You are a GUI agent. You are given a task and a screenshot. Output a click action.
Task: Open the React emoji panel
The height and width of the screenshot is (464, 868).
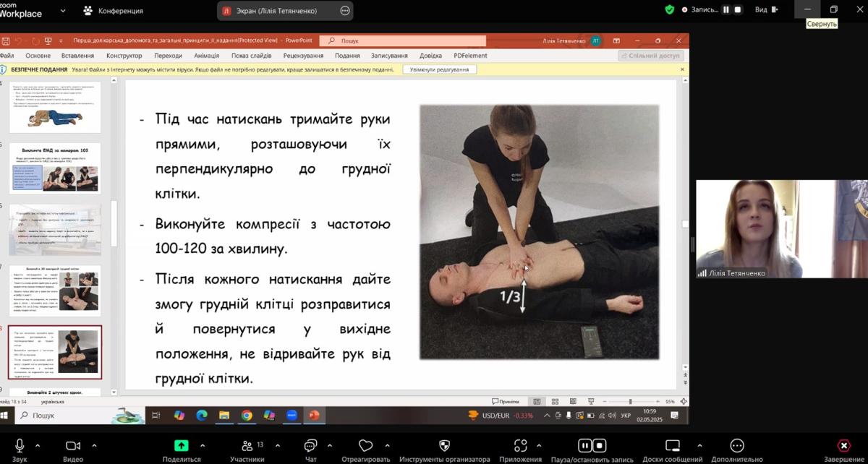365,446
